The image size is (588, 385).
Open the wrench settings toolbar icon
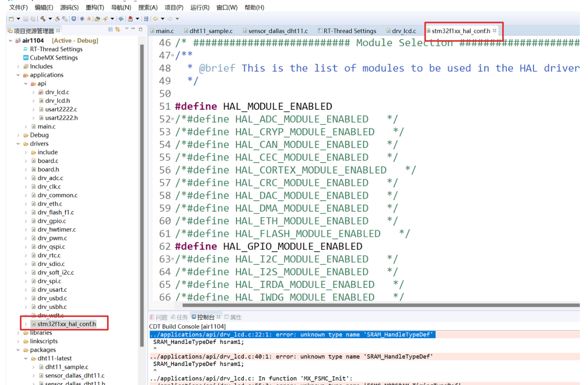65,19
